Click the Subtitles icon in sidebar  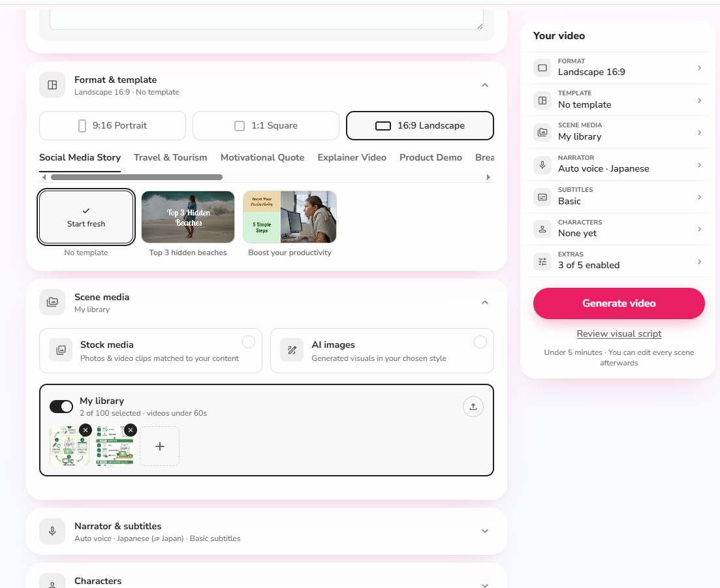[x=542, y=197]
